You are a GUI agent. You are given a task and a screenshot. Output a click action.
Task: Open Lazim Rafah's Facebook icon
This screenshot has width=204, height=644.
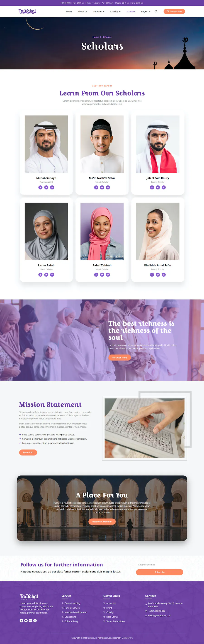point(40,275)
